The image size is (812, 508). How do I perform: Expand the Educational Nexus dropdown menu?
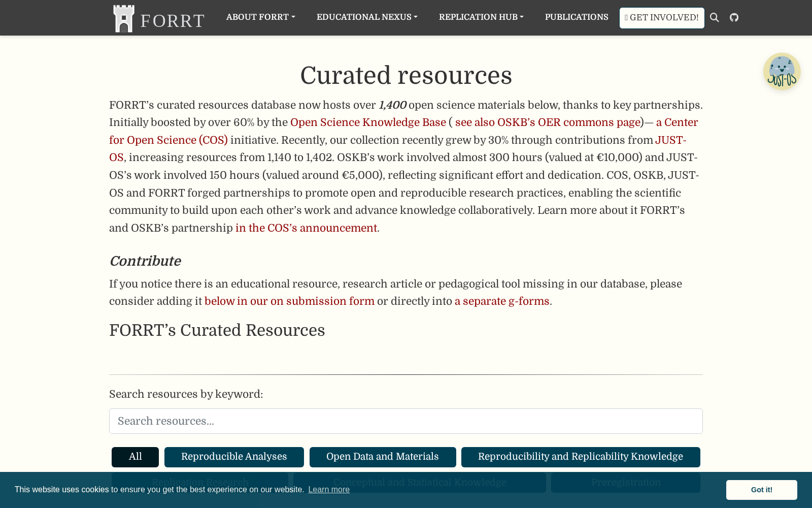point(367,17)
